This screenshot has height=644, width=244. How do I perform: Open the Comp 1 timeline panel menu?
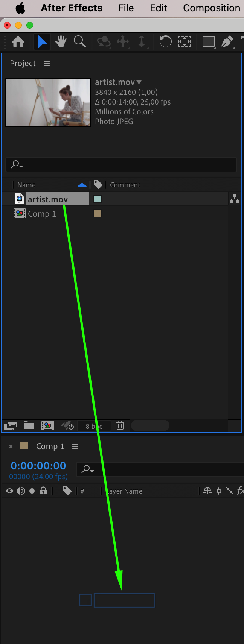pos(75,447)
